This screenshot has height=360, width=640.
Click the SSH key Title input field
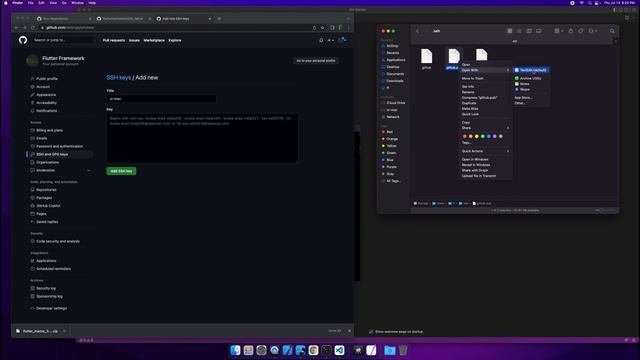tap(161, 99)
